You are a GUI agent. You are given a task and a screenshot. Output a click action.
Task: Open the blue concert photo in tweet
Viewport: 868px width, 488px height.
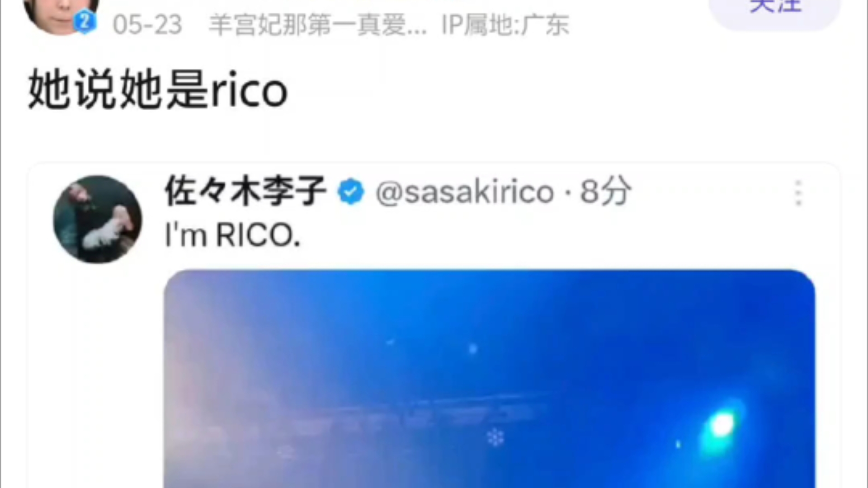pos(490,379)
